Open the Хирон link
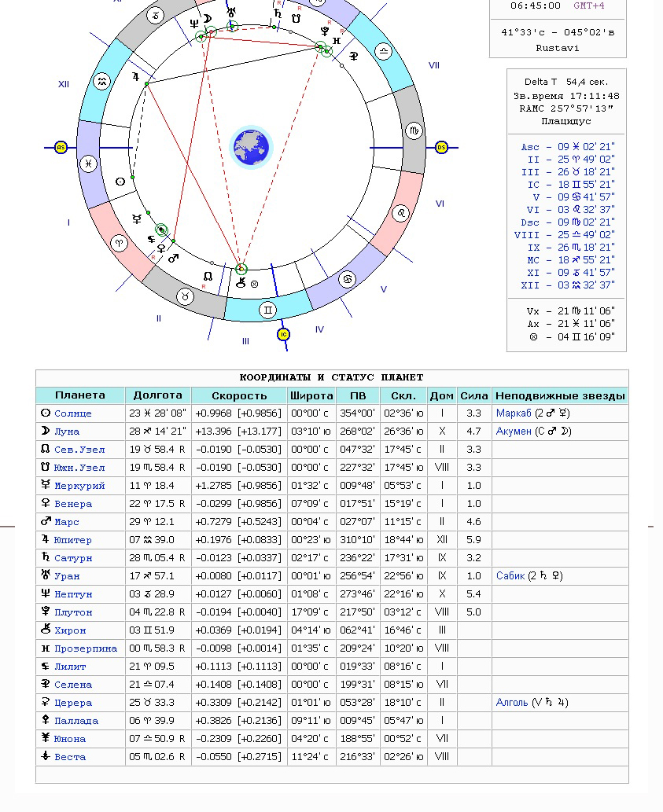 click(70, 630)
